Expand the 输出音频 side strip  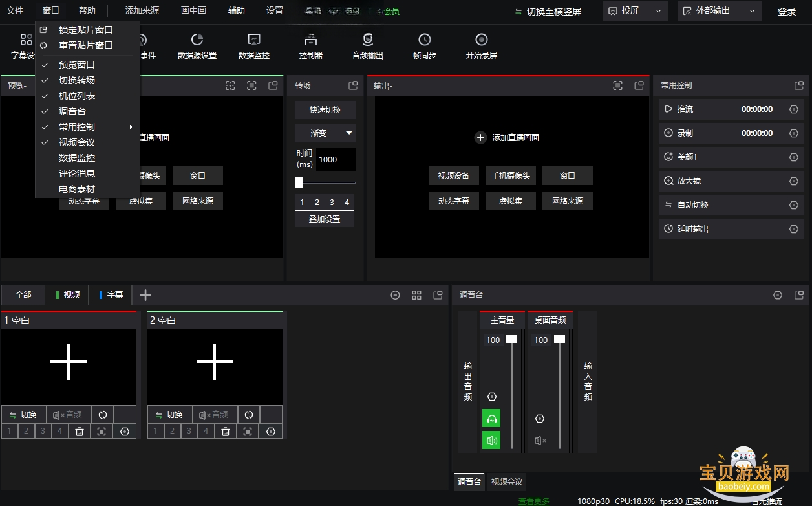point(467,382)
